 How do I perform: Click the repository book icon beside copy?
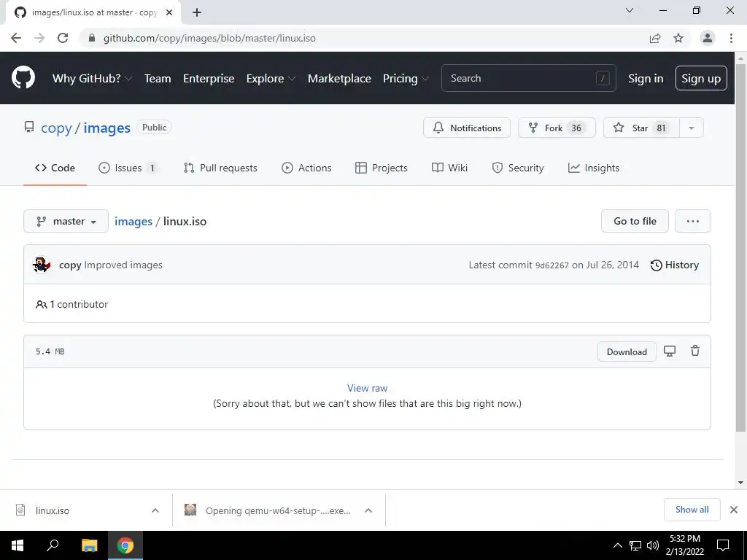coord(29,127)
